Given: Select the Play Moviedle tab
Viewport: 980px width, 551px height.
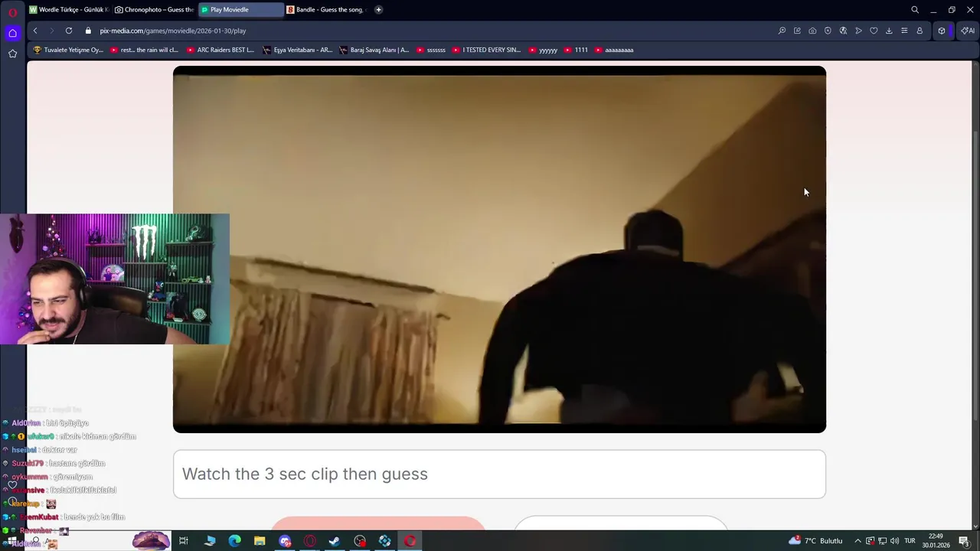Looking at the screenshot, I should click(240, 10).
